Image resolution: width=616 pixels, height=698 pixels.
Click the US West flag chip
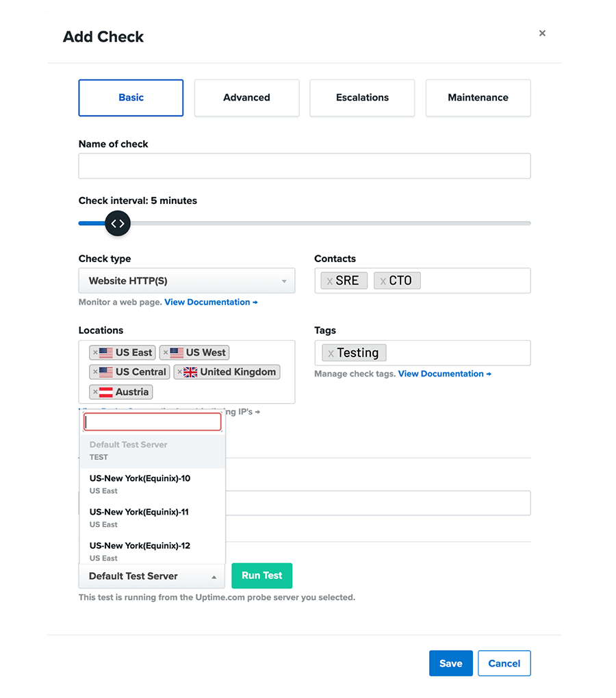point(194,352)
